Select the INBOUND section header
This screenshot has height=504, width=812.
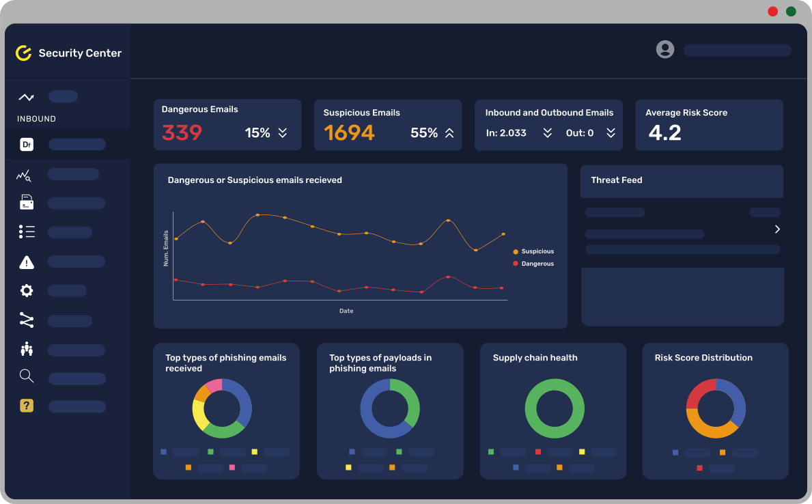tap(36, 118)
